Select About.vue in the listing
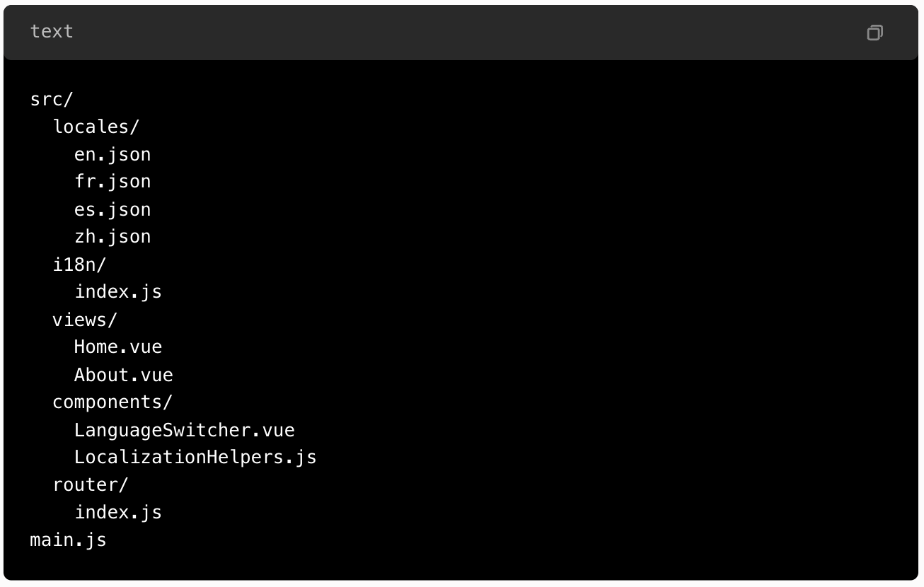924x587 pixels. tap(124, 375)
